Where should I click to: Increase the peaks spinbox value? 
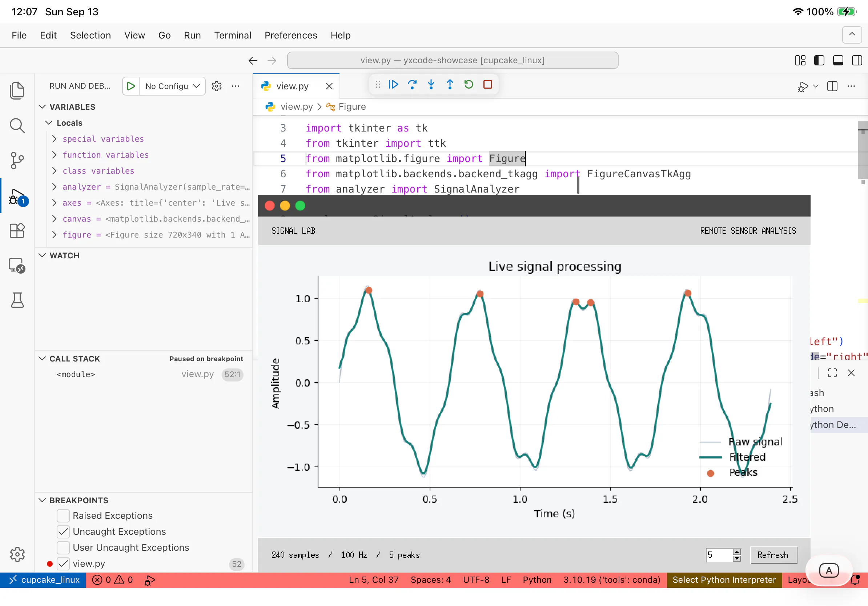(736, 552)
